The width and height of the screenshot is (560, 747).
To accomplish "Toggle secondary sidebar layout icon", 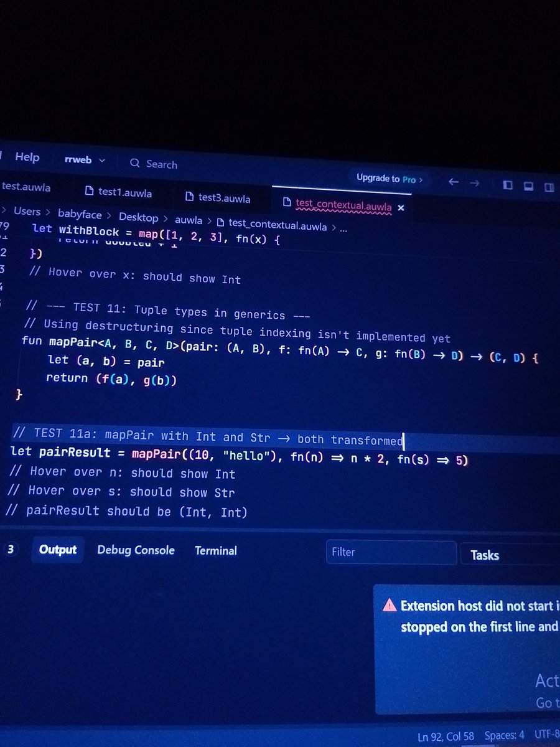I will click(x=549, y=187).
